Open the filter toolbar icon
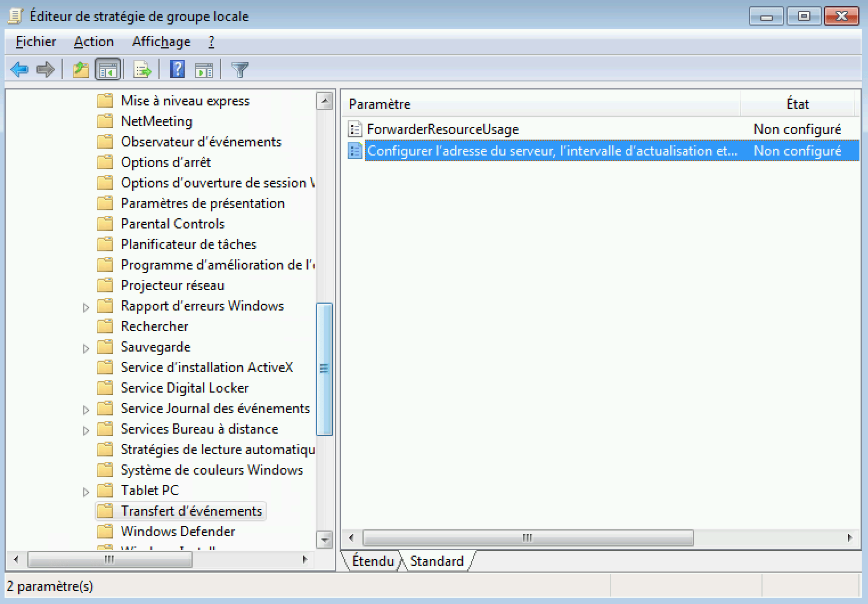This screenshot has width=868, height=604. click(239, 69)
